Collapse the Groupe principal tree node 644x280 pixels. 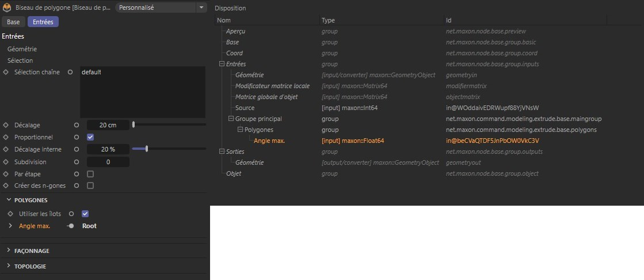coord(231,119)
